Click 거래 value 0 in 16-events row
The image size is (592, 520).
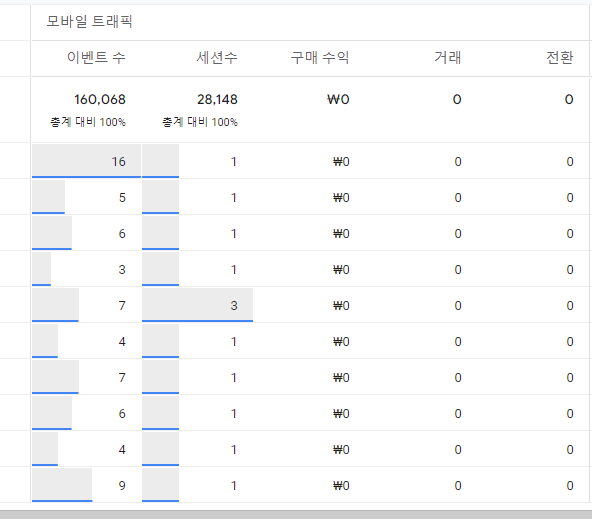pyautogui.click(x=458, y=162)
